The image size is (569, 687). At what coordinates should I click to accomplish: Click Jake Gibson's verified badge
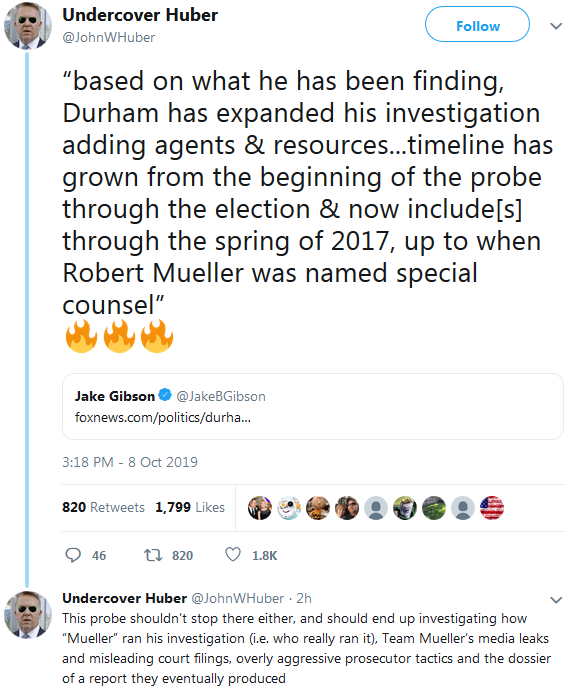pos(165,395)
